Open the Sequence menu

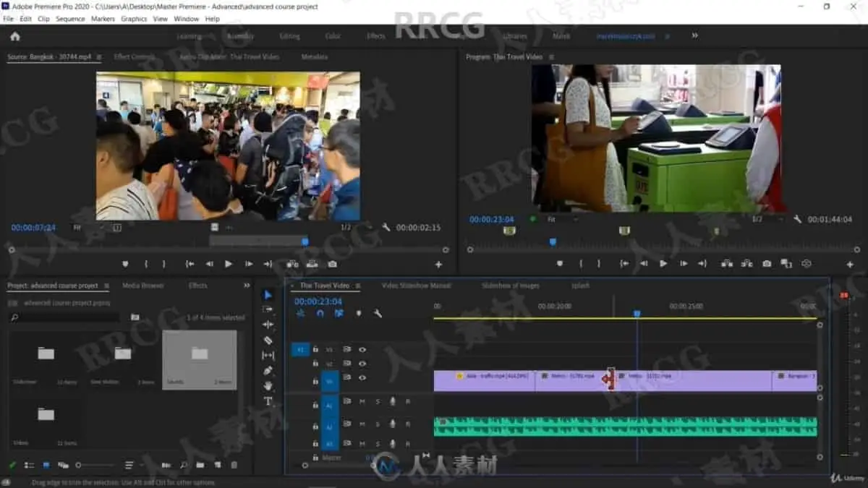[70, 19]
